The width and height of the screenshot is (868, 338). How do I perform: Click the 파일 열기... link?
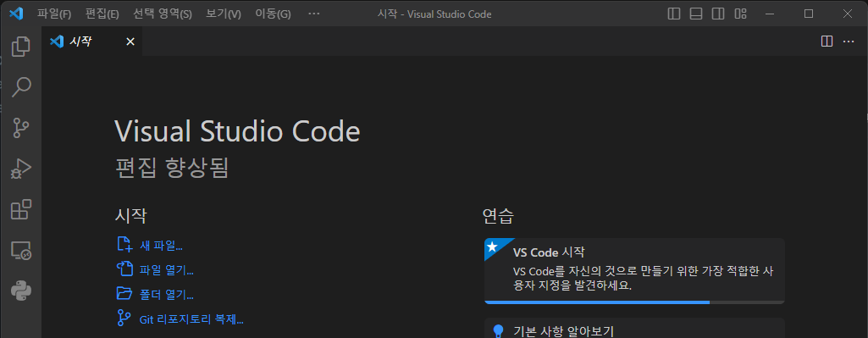tap(167, 270)
